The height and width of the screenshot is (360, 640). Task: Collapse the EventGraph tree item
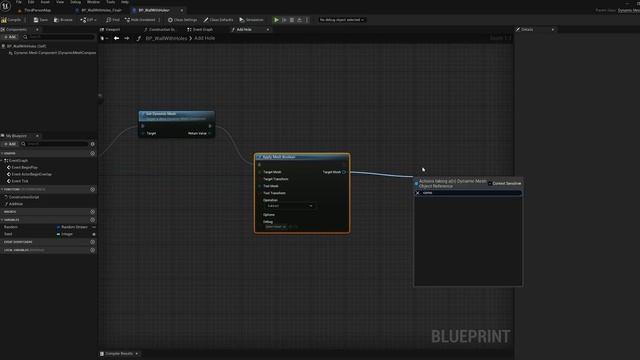[2, 160]
